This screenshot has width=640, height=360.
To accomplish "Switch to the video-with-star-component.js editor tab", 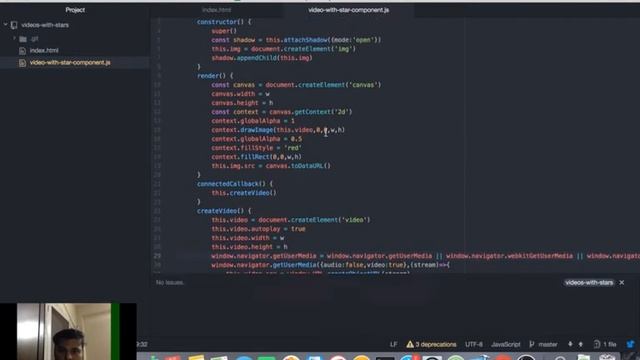I will tap(349, 10).
